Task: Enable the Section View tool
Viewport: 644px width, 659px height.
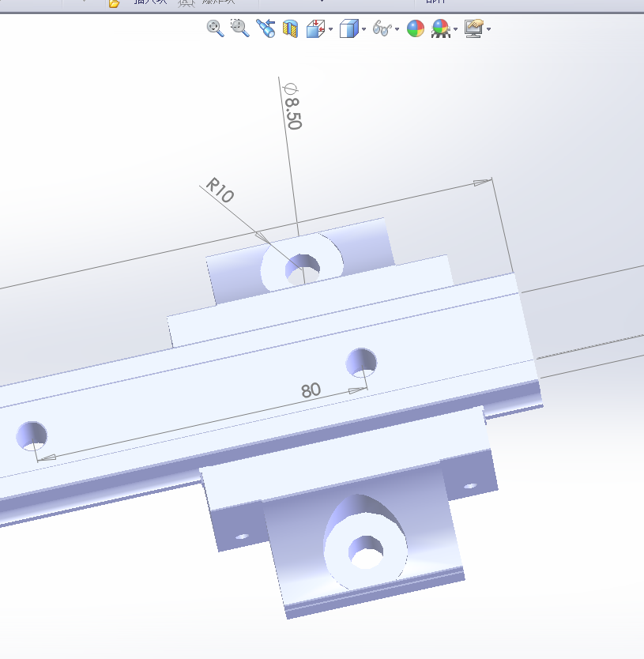Action: click(x=290, y=30)
